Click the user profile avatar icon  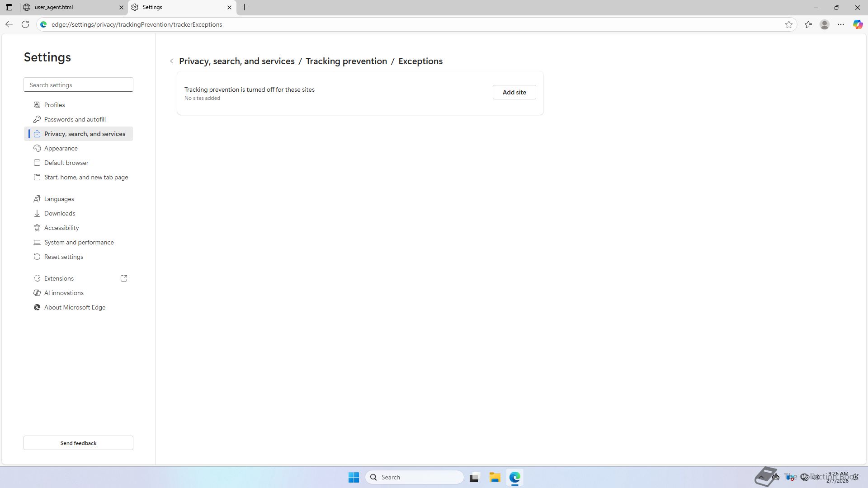(x=825, y=24)
